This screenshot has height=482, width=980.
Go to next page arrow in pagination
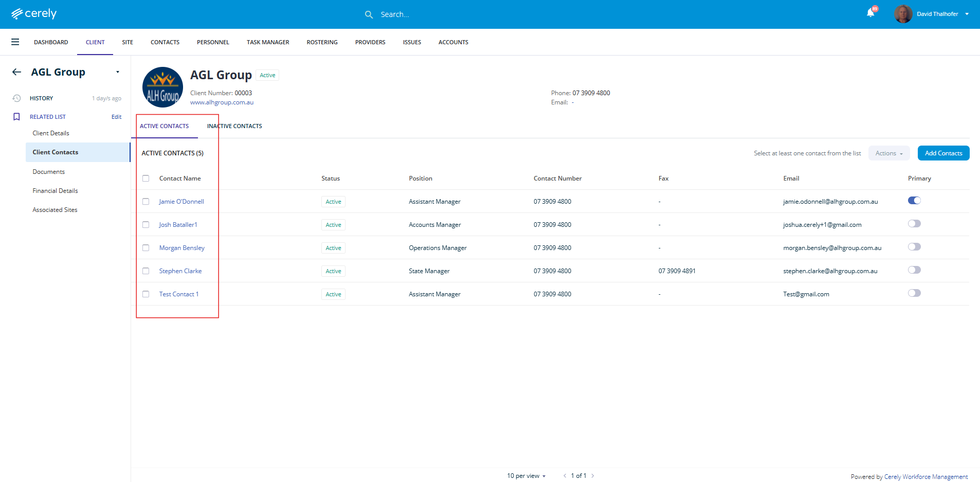[593, 476]
